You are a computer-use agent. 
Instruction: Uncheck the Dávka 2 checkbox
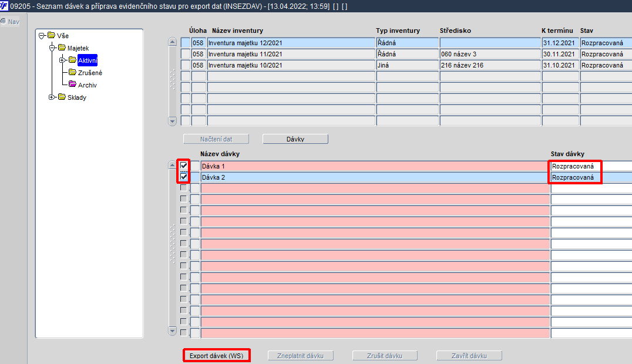tap(184, 177)
